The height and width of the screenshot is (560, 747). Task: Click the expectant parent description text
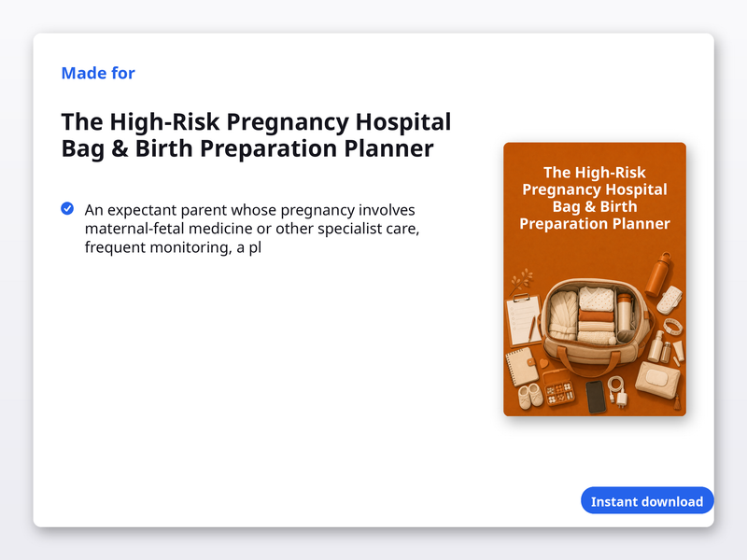(252, 229)
